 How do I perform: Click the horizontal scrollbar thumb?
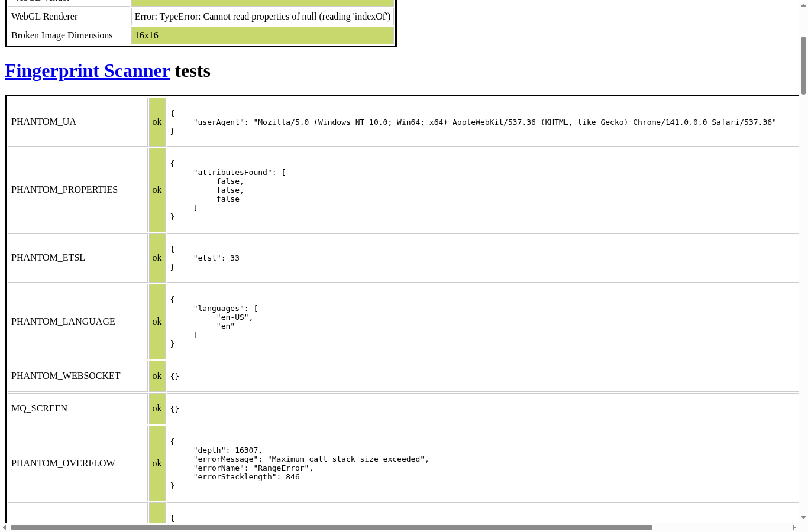pyautogui.click(x=331, y=527)
